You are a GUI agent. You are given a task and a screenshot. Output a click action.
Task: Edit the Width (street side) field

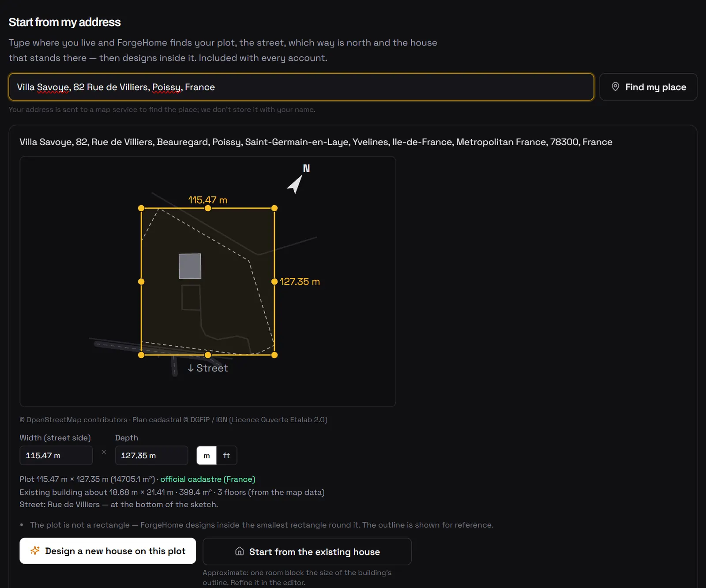pos(56,456)
